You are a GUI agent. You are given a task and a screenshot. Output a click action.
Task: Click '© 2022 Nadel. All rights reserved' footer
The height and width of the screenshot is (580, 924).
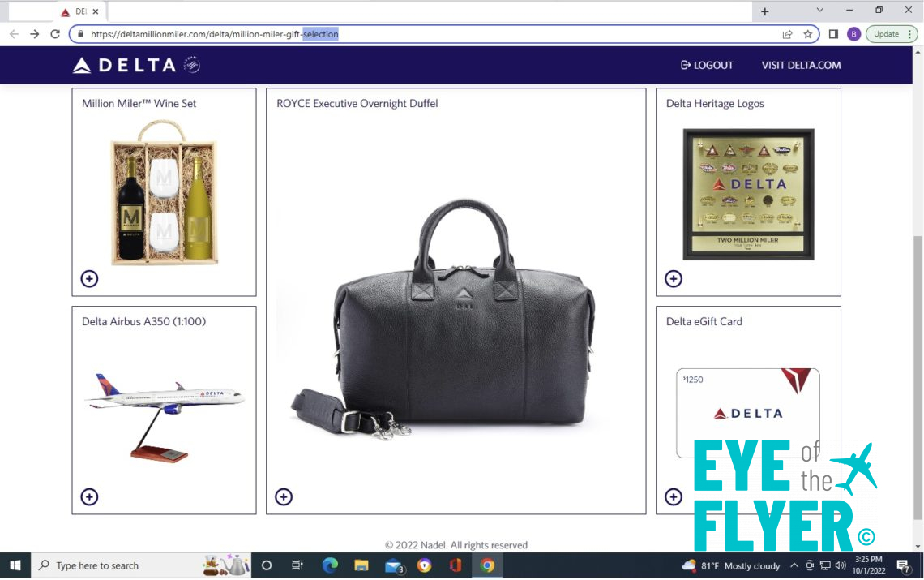(456, 545)
